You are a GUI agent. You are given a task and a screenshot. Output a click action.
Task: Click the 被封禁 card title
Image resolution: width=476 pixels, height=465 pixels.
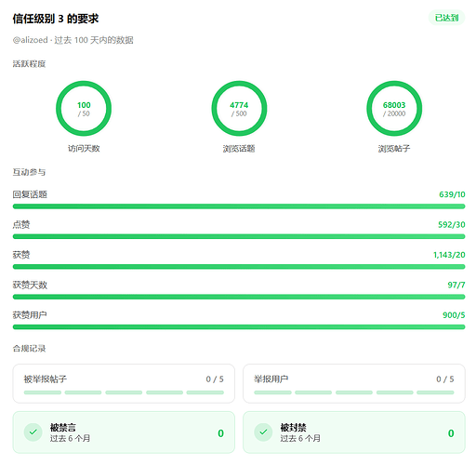(x=293, y=428)
